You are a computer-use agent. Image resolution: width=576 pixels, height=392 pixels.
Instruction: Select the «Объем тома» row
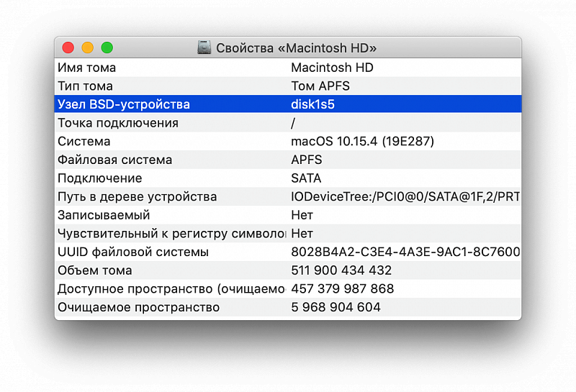(94, 270)
